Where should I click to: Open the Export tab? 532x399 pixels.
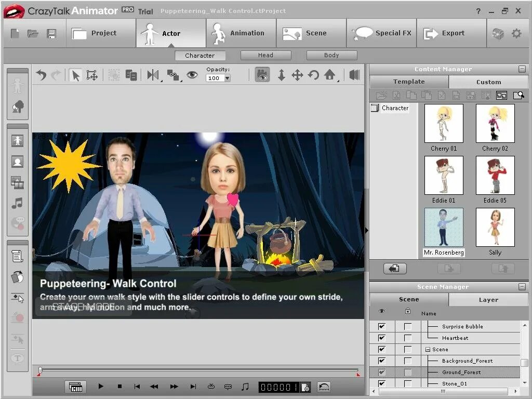[451, 33]
